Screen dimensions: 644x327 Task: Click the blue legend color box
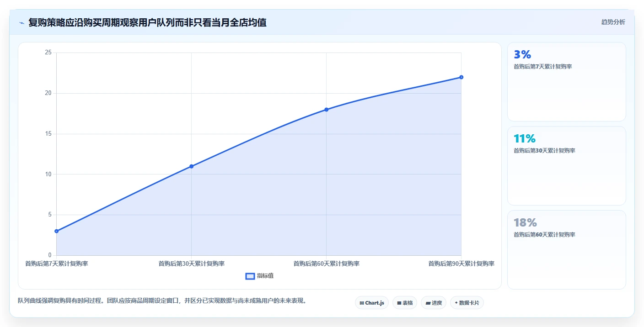[x=250, y=276]
